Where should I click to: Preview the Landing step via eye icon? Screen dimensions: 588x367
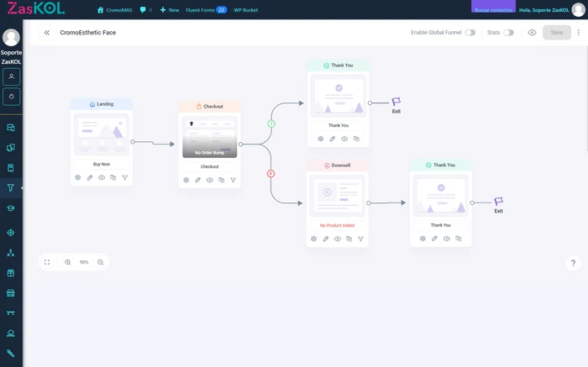click(x=102, y=178)
